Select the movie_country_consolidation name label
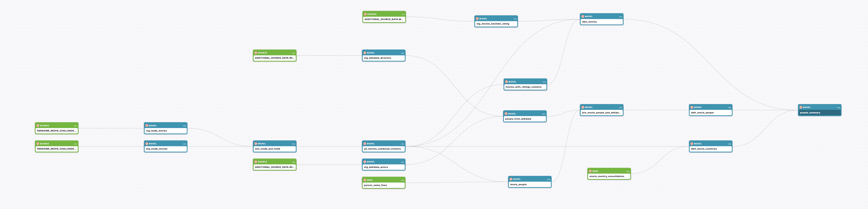 tap(607, 176)
